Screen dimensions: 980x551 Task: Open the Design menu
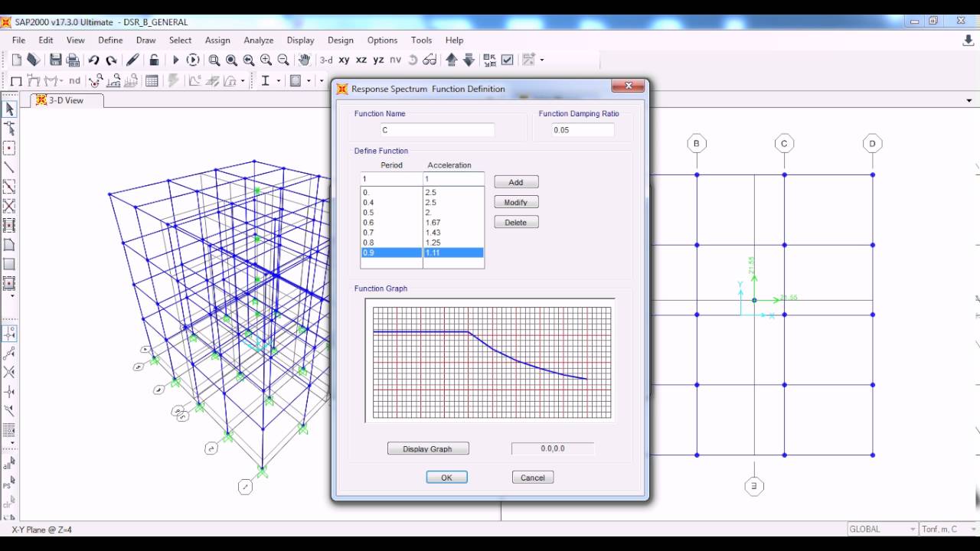pyautogui.click(x=341, y=40)
